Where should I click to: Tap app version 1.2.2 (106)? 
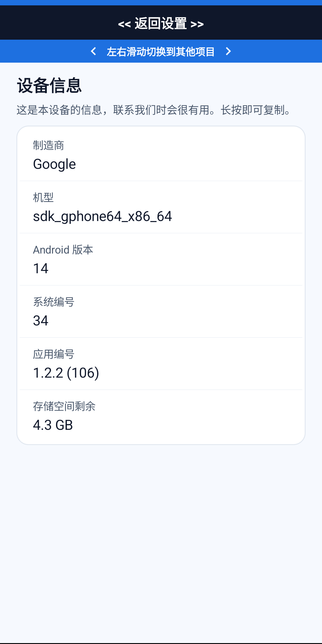coord(66,373)
